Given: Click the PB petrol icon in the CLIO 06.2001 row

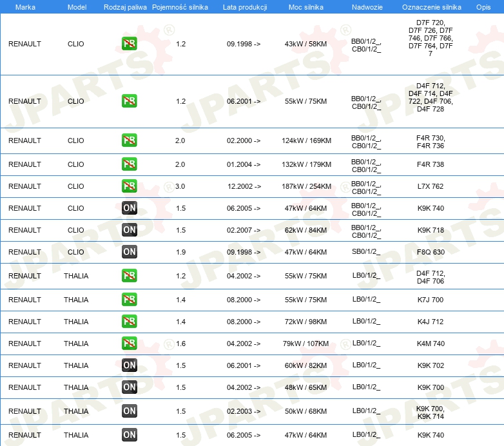Looking at the screenshot, I should pos(129,101).
